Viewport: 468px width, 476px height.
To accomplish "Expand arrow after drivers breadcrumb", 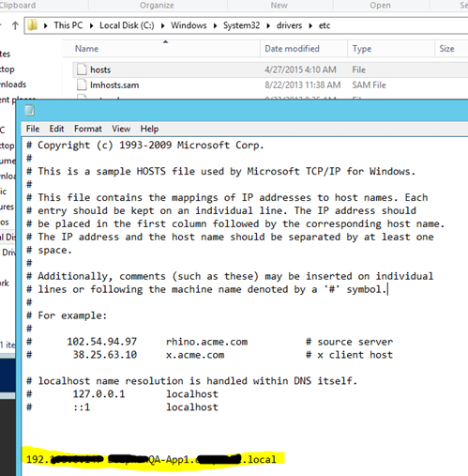I will coord(310,25).
